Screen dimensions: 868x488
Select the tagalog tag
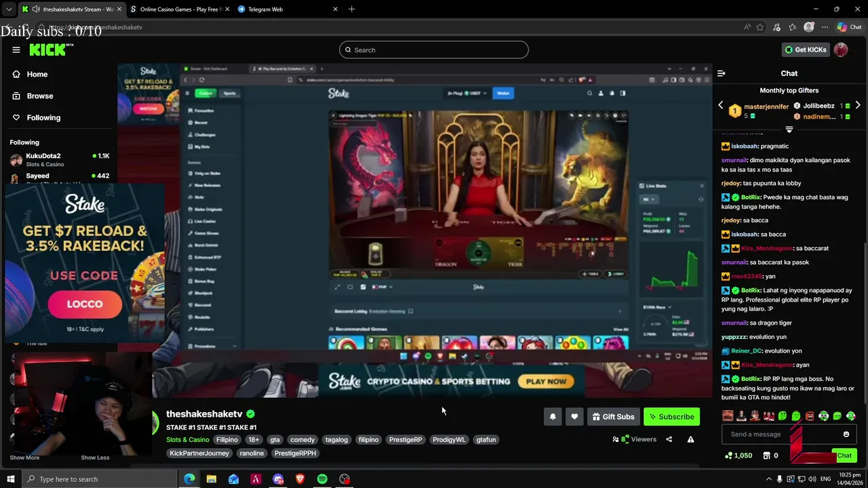336,439
